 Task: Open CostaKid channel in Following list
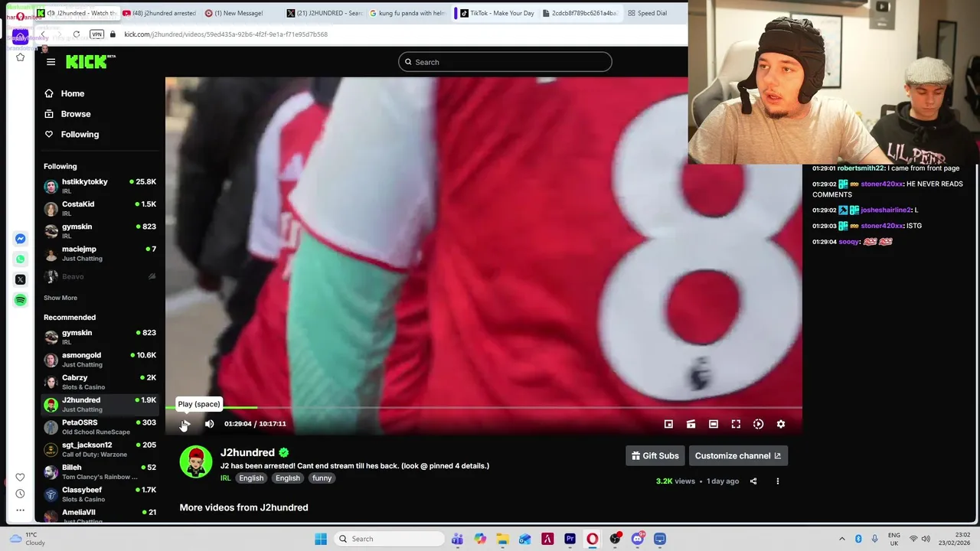click(100, 208)
